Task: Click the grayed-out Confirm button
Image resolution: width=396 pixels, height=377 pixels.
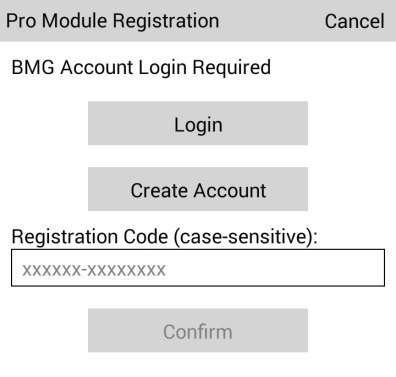Action: [198, 330]
